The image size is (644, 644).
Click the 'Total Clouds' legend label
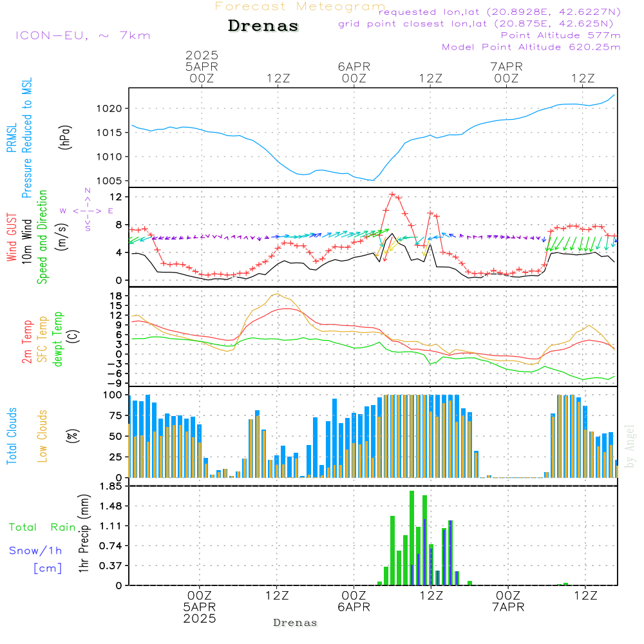(x=12, y=436)
